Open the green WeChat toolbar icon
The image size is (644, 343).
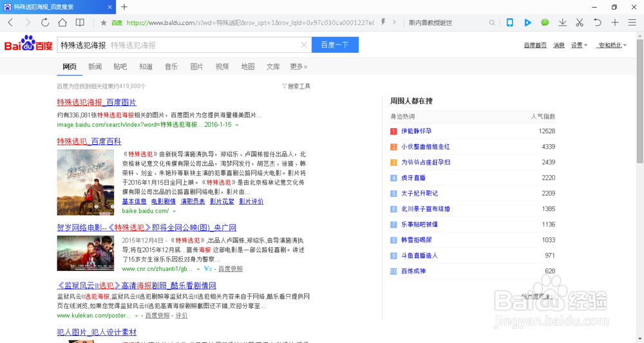pos(545,23)
